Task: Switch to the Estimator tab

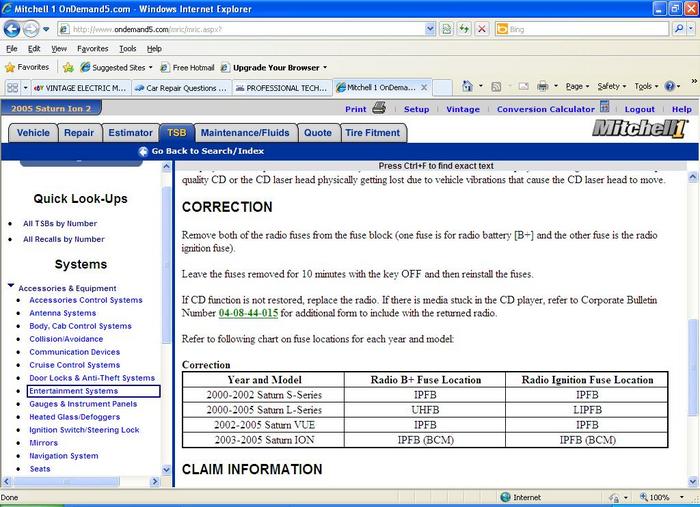Action: pos(130,133)
